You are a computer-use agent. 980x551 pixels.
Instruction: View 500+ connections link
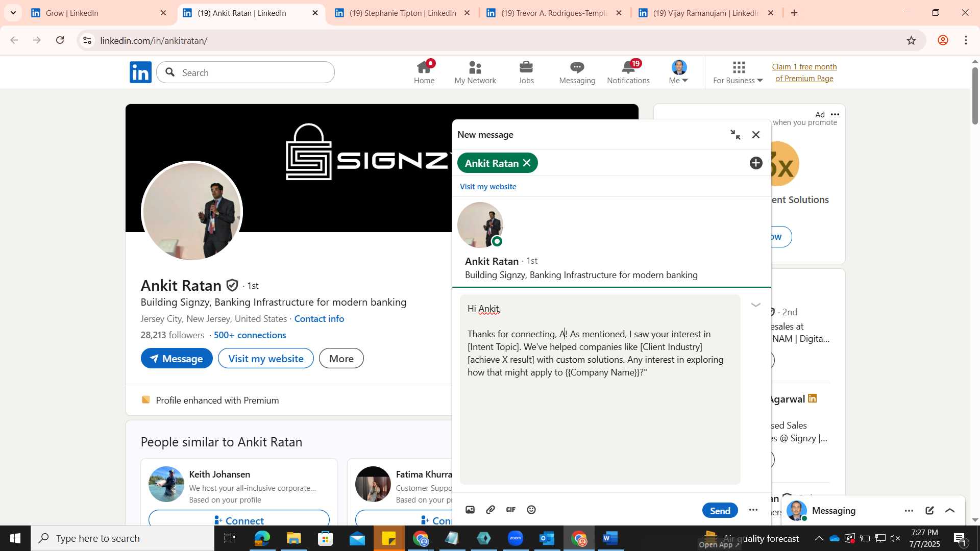click(x=250, y=335)
